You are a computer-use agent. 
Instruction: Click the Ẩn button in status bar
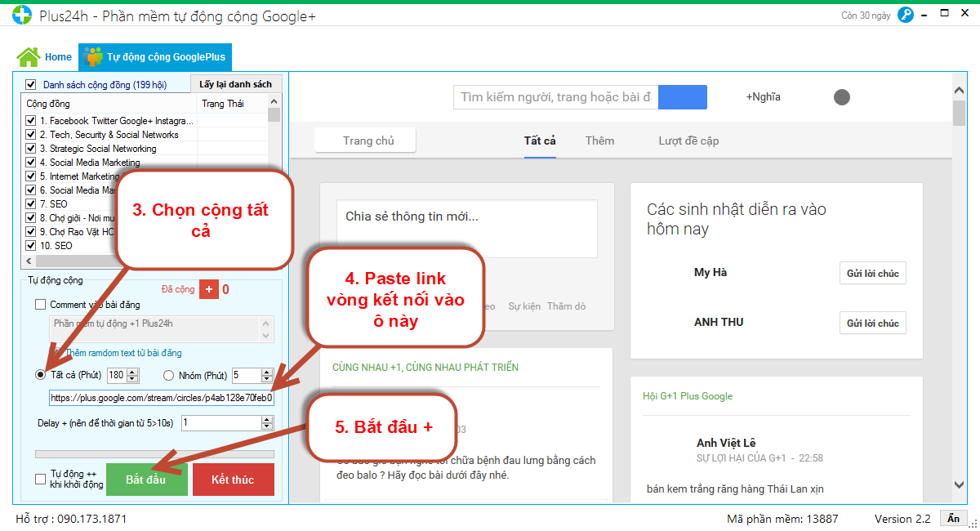(954, 518)
